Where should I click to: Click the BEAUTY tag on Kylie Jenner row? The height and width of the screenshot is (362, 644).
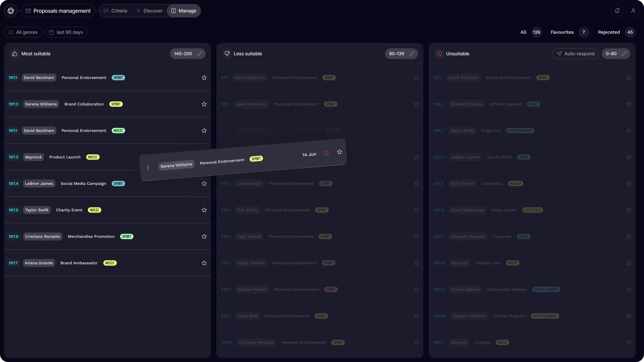515,184
